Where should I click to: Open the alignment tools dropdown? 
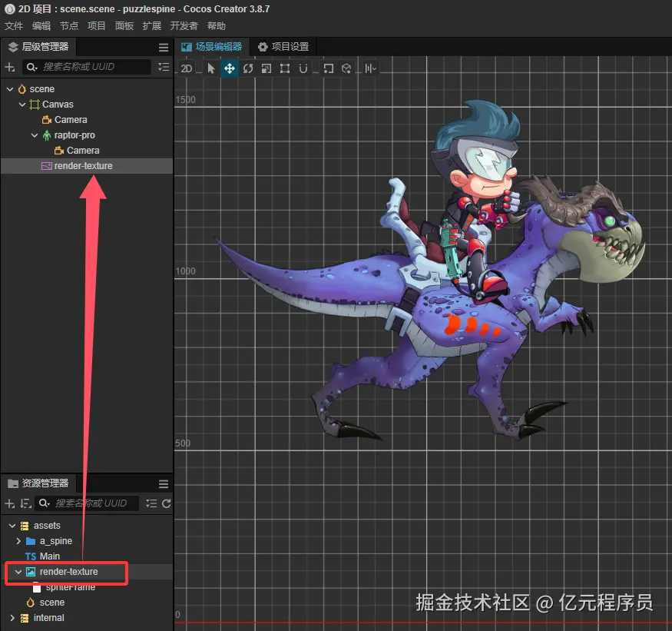tap(370, 68)
